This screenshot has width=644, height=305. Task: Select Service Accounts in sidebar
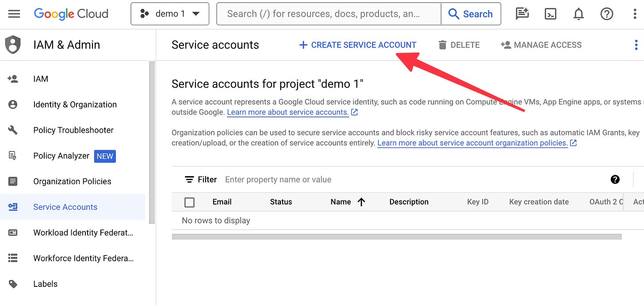pos(73,207)
